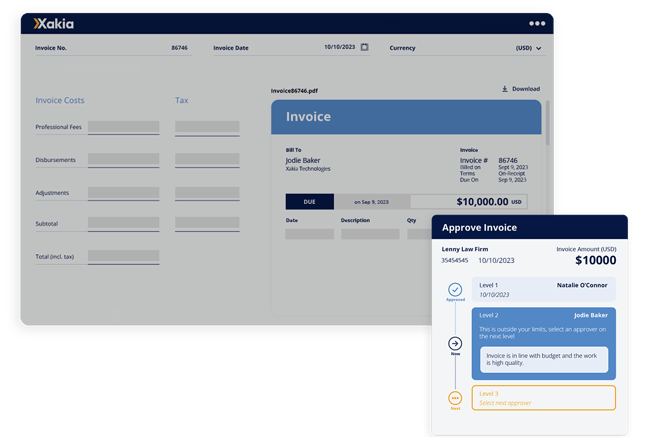Click the Invoice86746.pdf file name
The height and width of the screenshot is (444, 650).
tap(294, 91)
